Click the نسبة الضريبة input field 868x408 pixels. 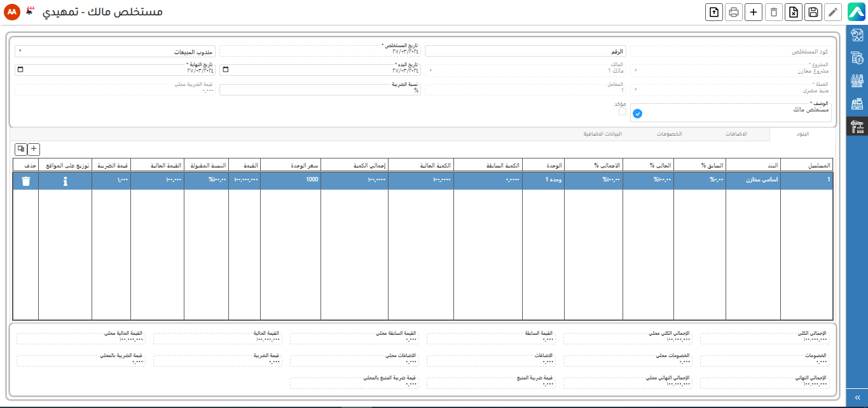pyautogui.click(x=320, y=90)
